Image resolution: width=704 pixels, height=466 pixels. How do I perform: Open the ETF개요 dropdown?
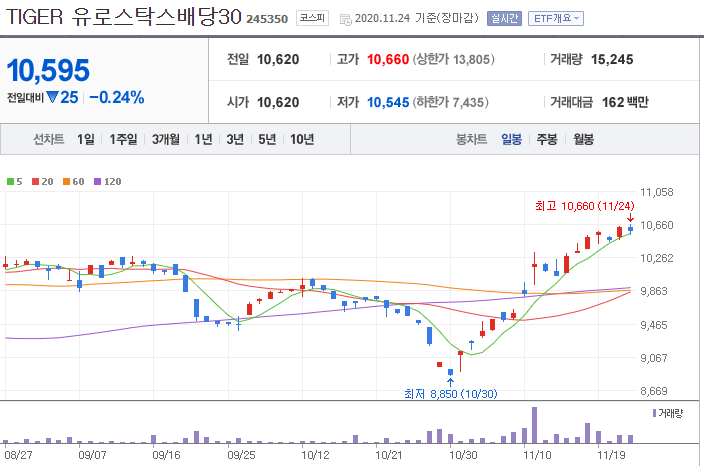pos(556,18)
